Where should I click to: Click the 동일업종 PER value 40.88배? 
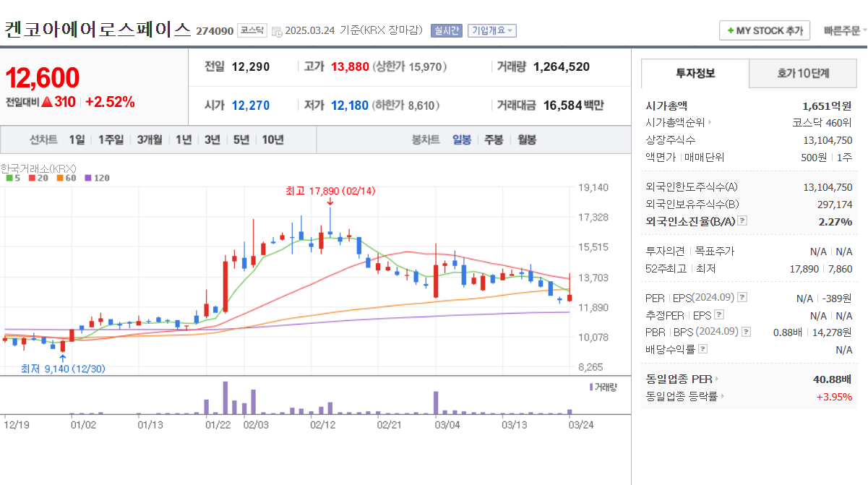(x=833, y=379)
